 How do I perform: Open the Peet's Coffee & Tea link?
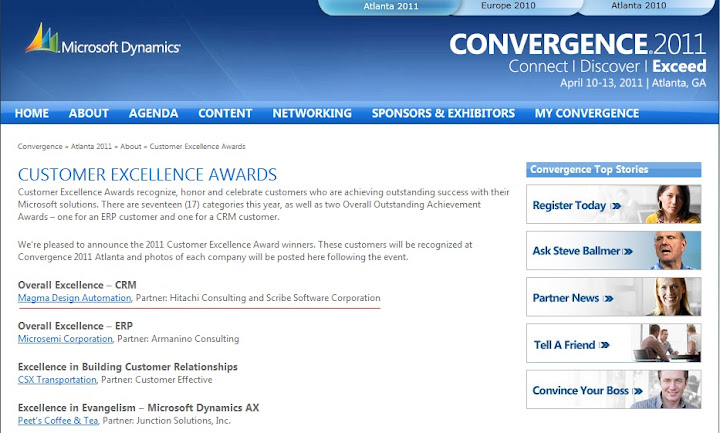click(x=58, y=421)
